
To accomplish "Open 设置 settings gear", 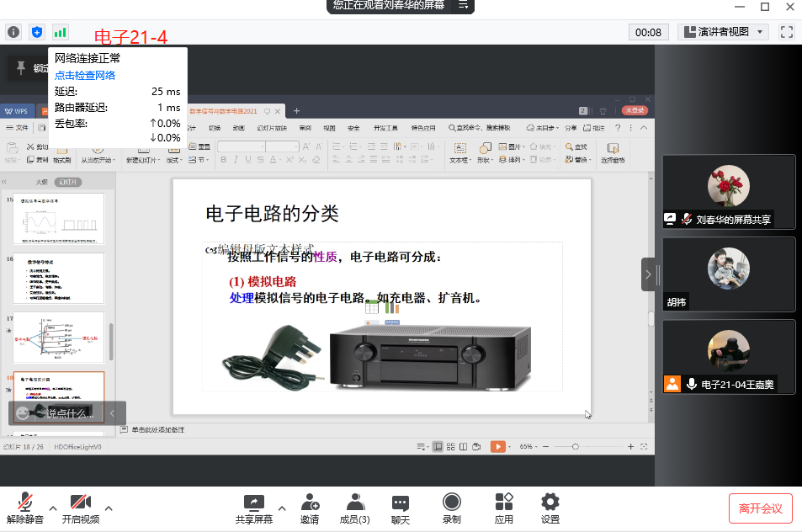I will point(550,508).
